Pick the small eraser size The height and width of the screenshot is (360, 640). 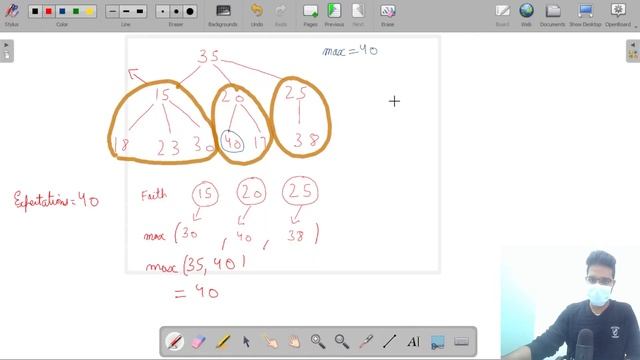pos(163,11)
